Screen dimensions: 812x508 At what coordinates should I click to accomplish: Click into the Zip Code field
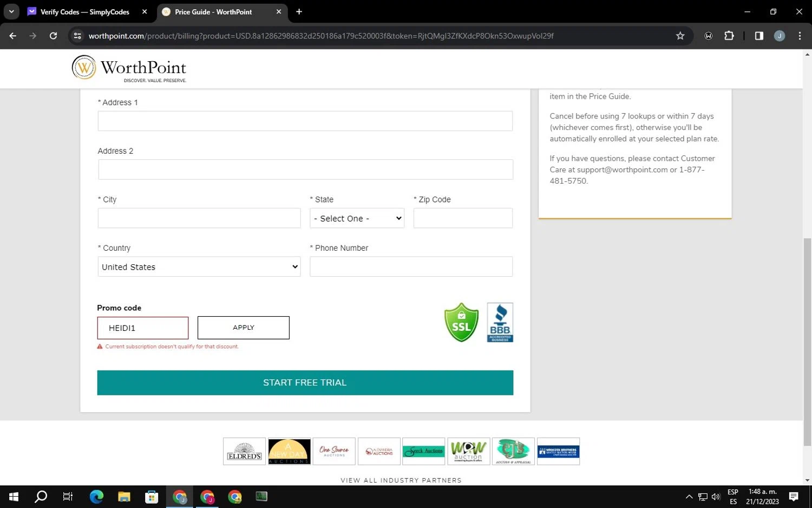pyautogui.click(x=463, y=218)
